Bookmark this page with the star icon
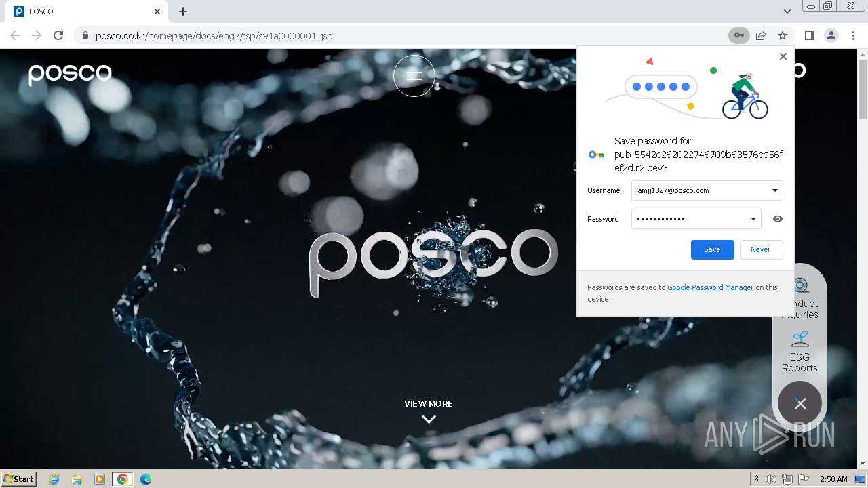This screenshot has height=488, width=868. tap(783, 35)
